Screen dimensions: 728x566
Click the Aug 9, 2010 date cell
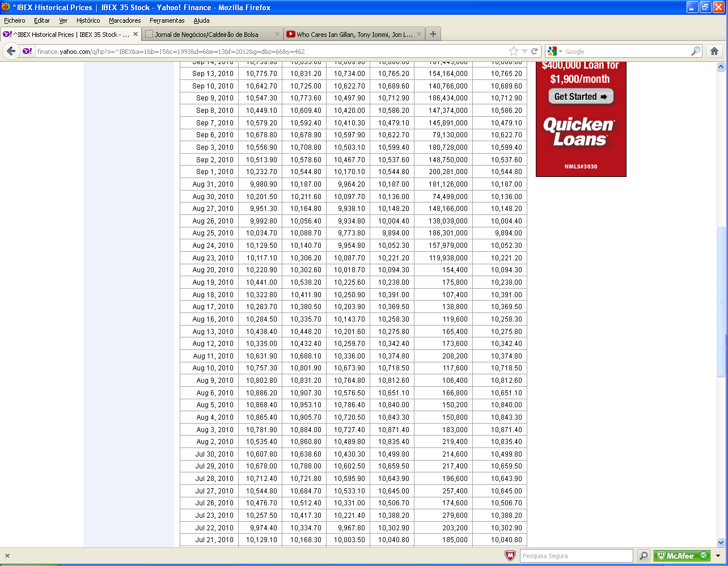(209, 381)
